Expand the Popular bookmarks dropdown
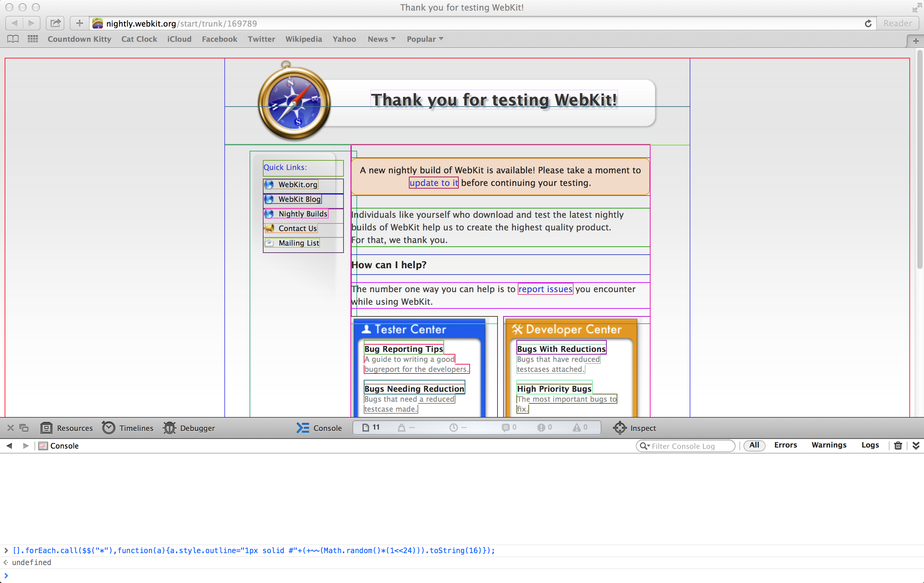 tap(425, 39)
